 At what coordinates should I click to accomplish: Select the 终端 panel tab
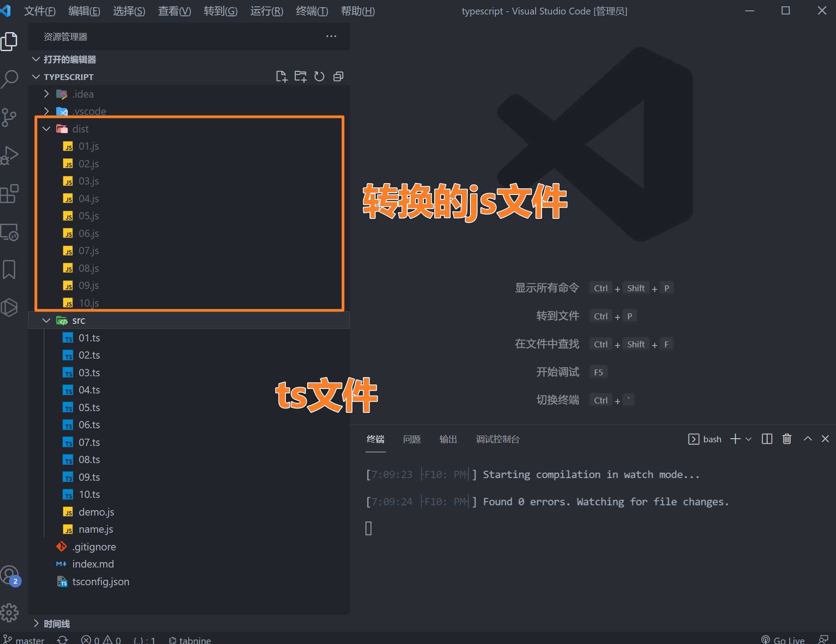pyautogui.click(x=375, y=439)
